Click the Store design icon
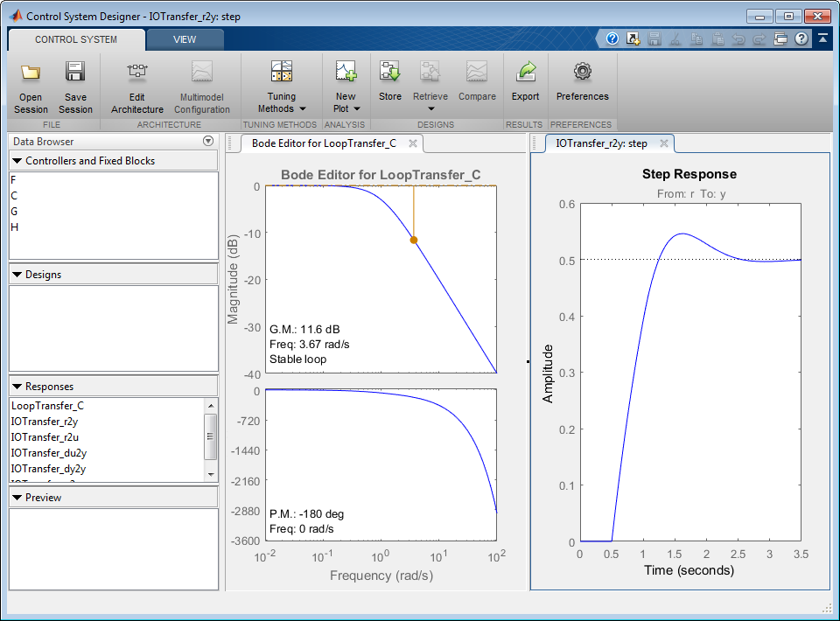Screen dimensions: 840x621 389,73
